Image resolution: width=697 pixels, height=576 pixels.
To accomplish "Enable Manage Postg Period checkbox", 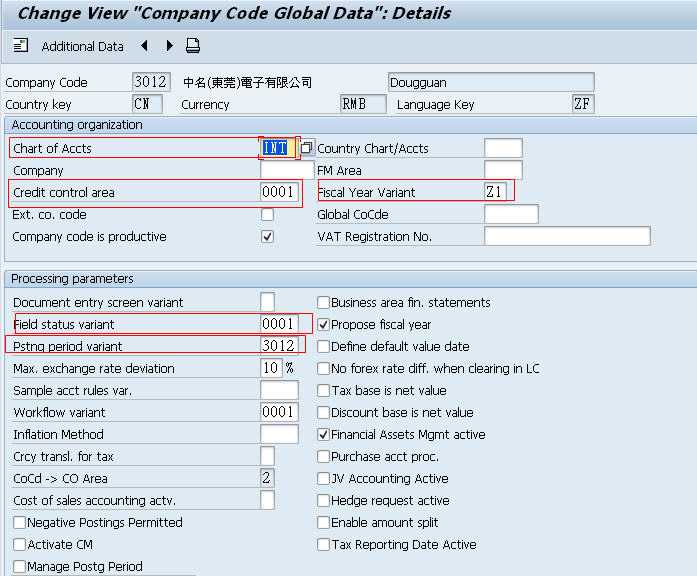I will [20, 566].
